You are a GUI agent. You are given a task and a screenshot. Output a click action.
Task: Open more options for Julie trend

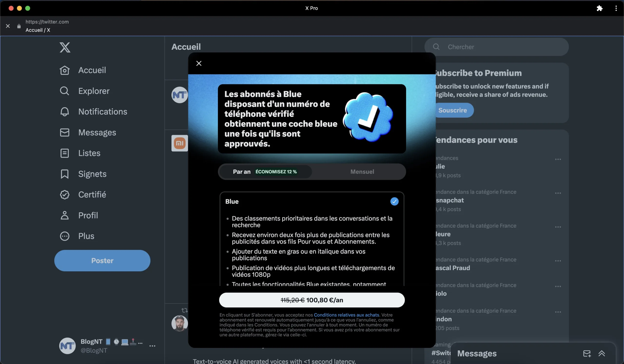click(558, 159)
